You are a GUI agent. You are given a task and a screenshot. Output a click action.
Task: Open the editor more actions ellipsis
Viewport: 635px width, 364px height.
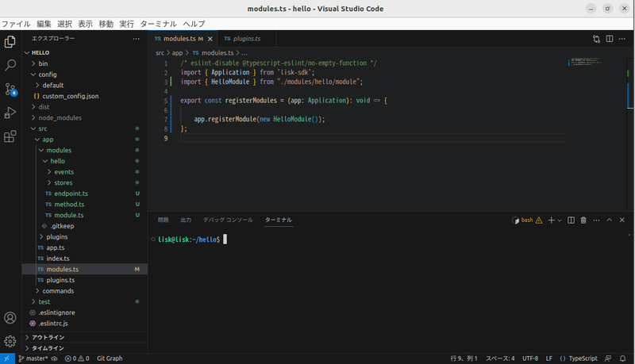(622, 39)
